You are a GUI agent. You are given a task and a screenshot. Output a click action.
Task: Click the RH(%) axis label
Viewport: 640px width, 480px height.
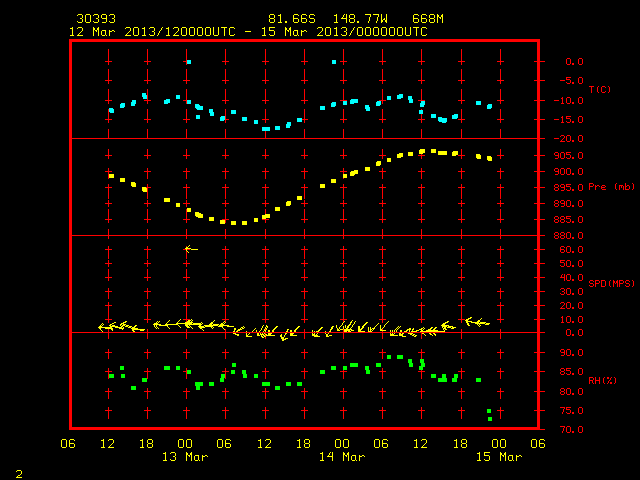pyautogui.click(x=602, y=380)
